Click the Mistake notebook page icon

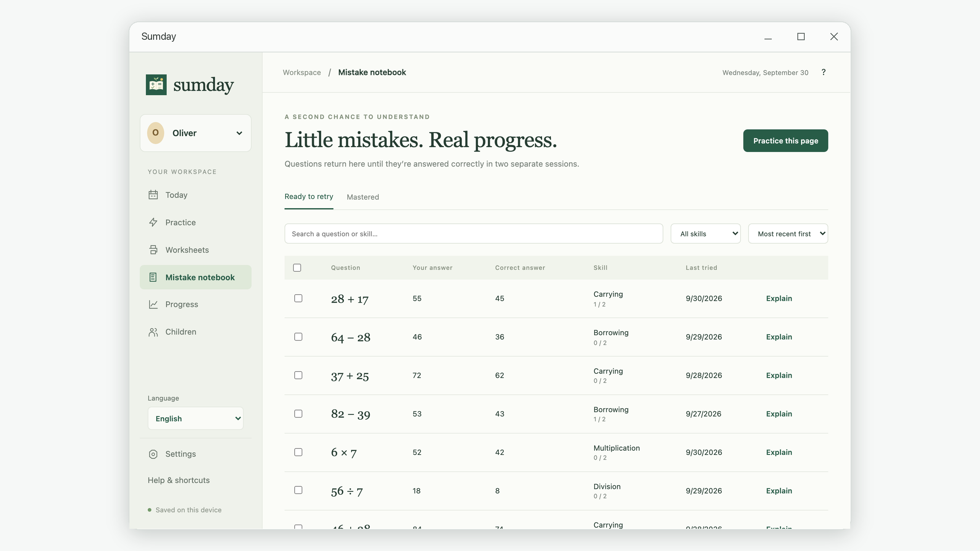coord(153,277)
